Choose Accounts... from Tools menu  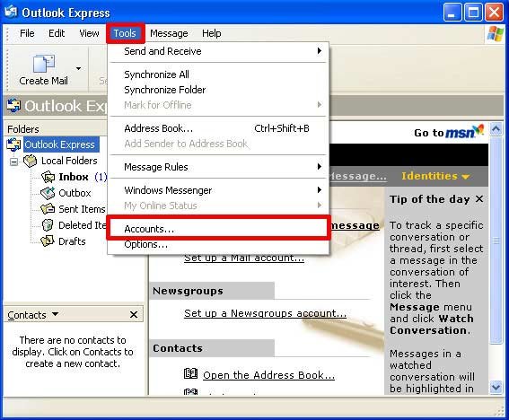click(x=218, y=229)
